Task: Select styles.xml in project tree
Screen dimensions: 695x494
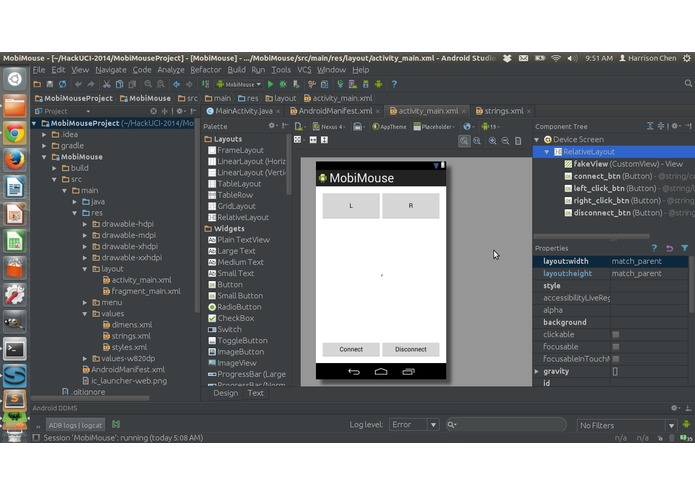Action: tap(125, 347)
